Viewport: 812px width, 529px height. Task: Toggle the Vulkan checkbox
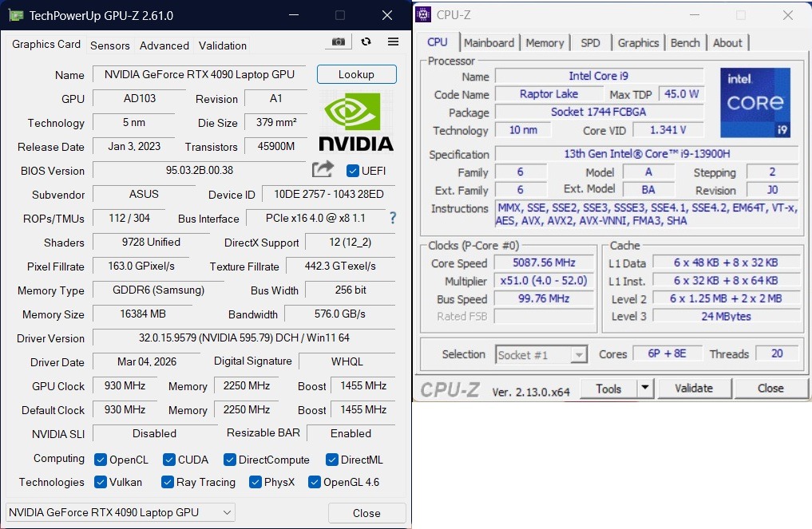tap(101, 482)
